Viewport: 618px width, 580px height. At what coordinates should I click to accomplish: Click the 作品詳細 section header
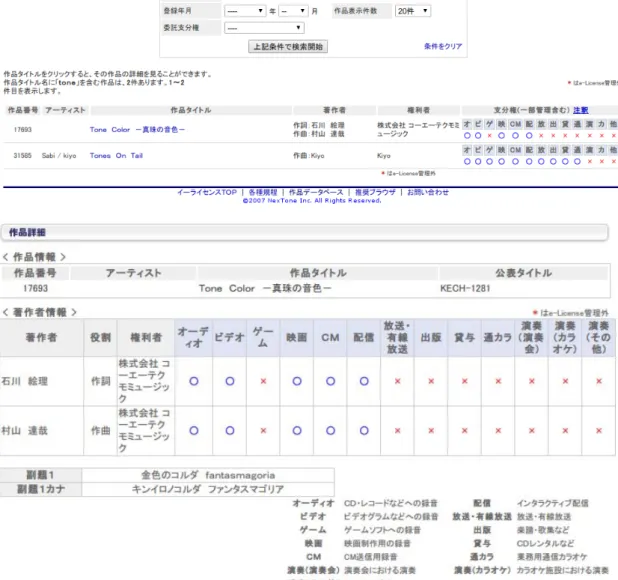pyautogui.click(x=304, y=232)
